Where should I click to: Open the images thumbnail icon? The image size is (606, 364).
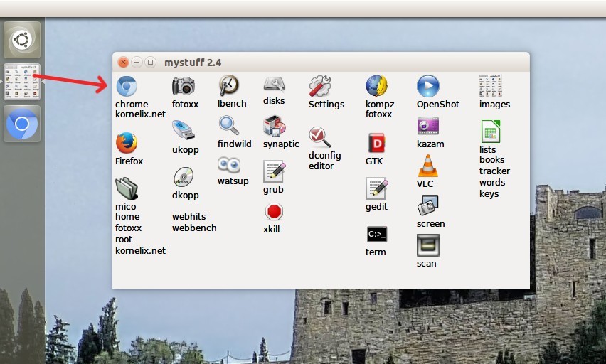pyautogui.click(x=491, y=86)
